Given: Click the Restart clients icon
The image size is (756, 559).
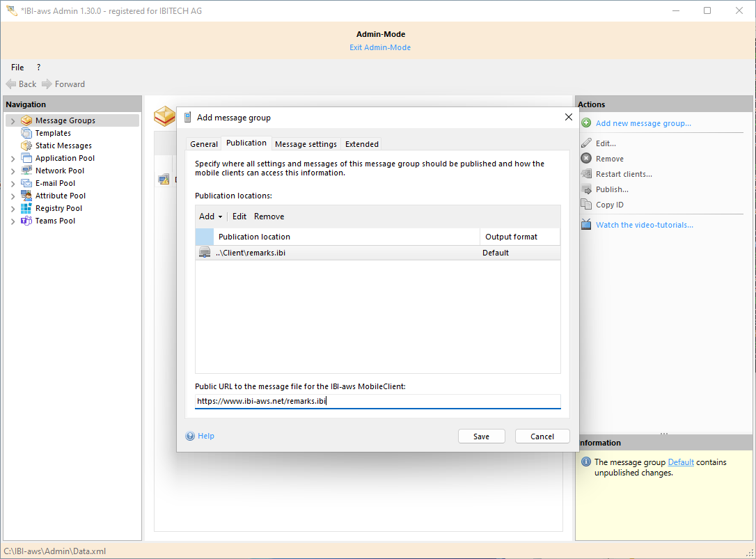Looking at the screenshot, I should coord(586,173).
